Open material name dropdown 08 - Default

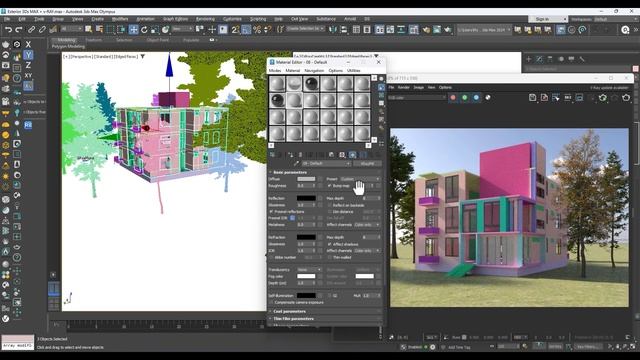[326, 163]
